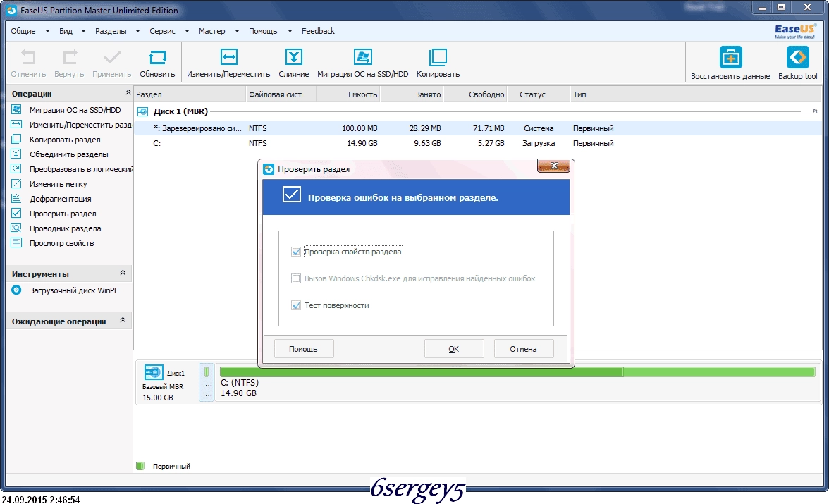Screen dimensions: 829x504
Task: Open the Разделы menu
Action: pyautogui.click(x=111, y=31)
